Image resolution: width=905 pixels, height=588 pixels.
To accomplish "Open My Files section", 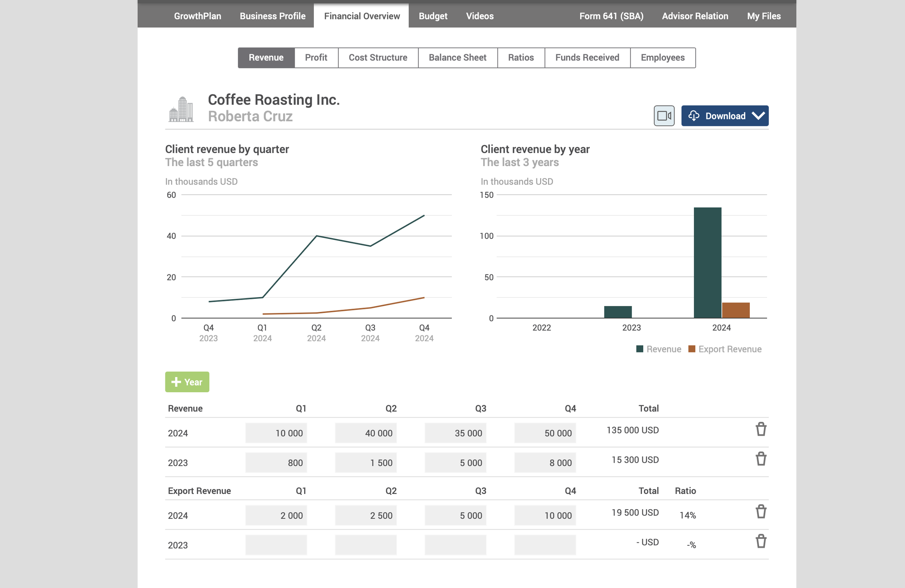I will click(x=763, y=16).
